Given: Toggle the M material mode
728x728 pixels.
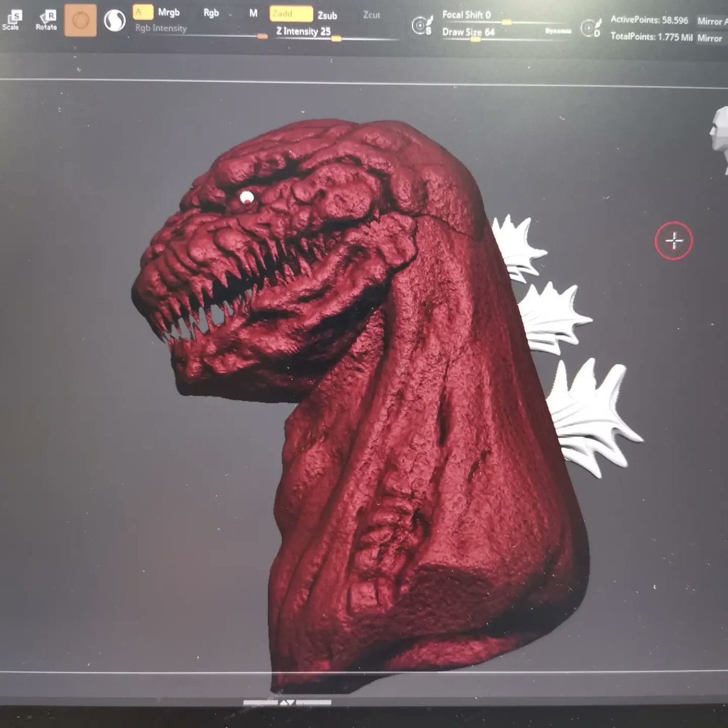Looking at the screenshot, I should [x=253, y=13].
